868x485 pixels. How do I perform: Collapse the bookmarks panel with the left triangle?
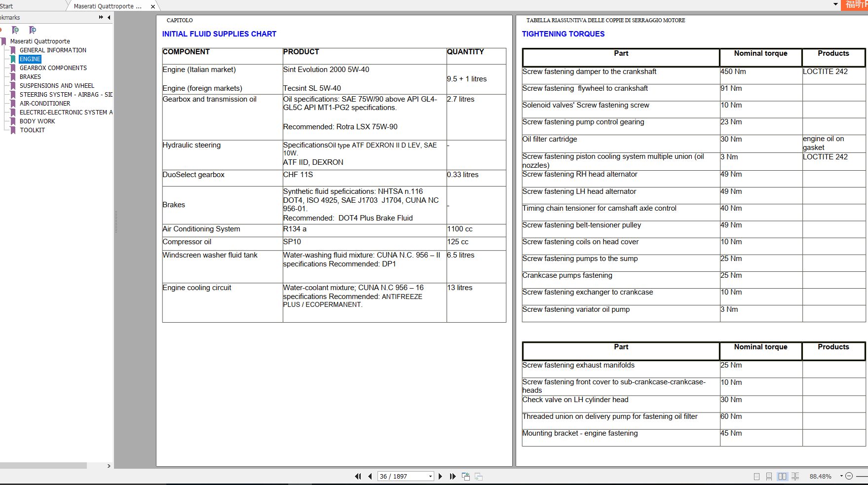[109, 17]
